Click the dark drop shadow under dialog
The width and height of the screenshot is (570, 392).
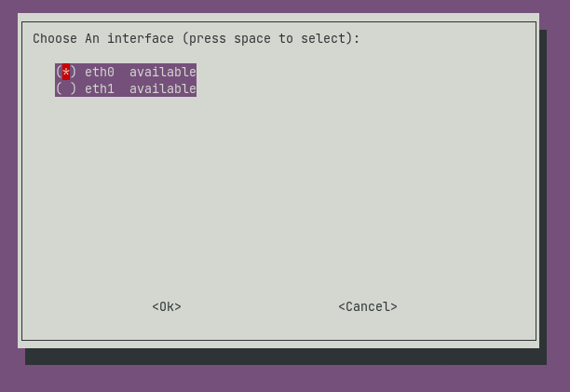(x=279, y=357)
